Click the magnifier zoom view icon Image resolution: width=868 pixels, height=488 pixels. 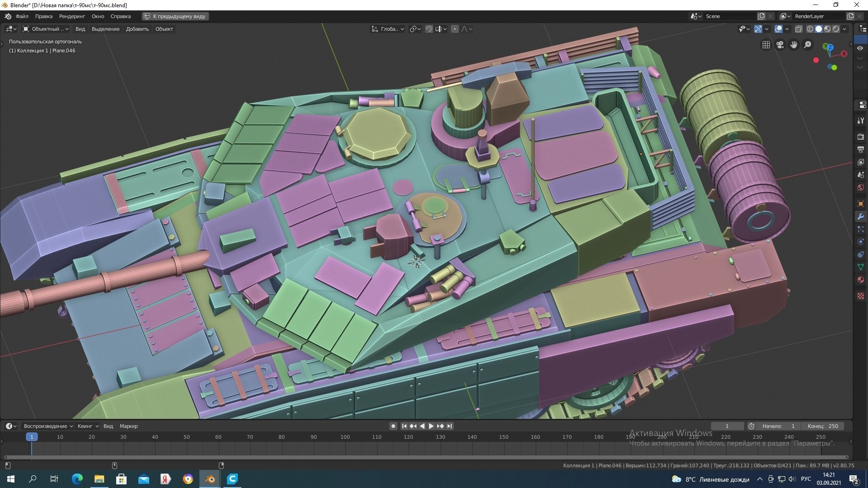[807, 45]
